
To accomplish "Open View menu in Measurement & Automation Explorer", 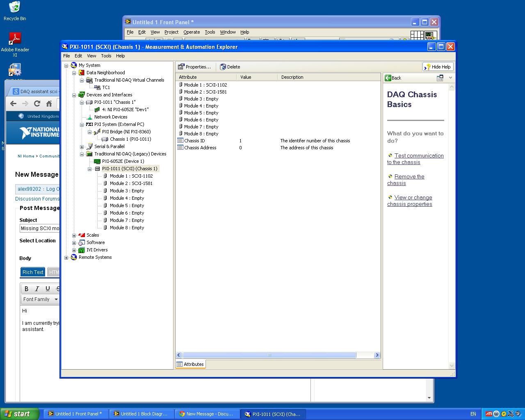I will (x=91, y=56).
